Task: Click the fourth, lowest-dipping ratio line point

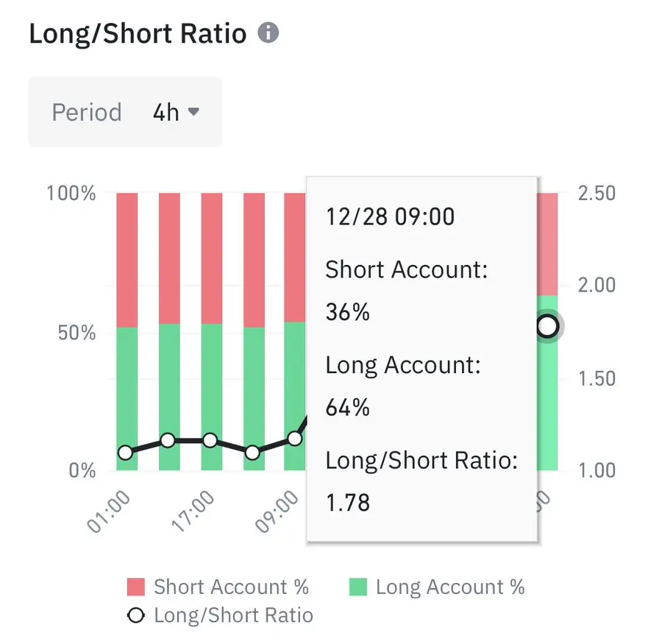Action: (252, 452)
